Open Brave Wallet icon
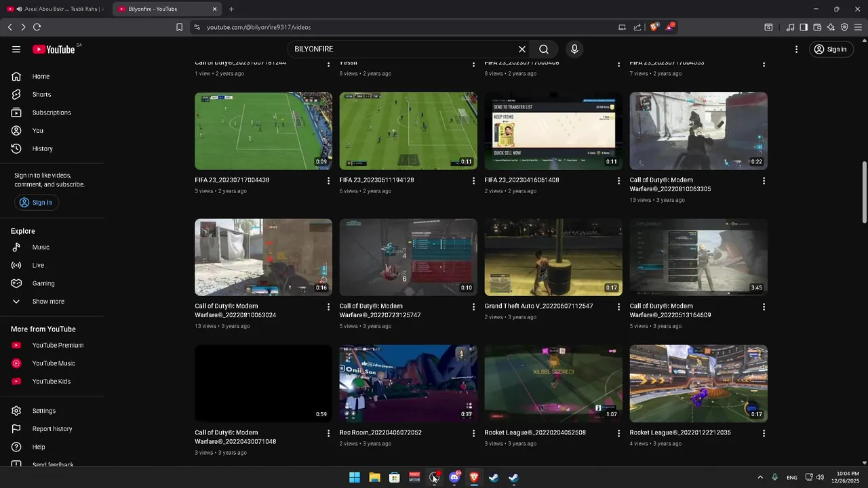Image resolution: width=868 pixels, height=488 pixels. pos(817,27)
